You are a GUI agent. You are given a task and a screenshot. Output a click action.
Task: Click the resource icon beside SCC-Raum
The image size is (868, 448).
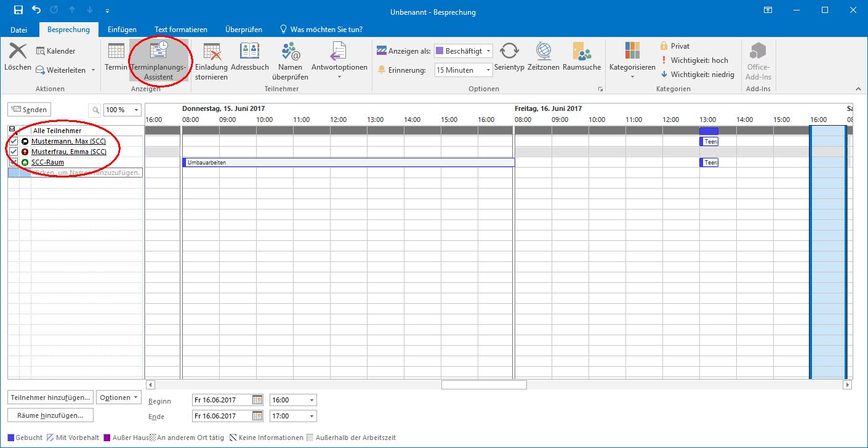(x=25, y=162)
